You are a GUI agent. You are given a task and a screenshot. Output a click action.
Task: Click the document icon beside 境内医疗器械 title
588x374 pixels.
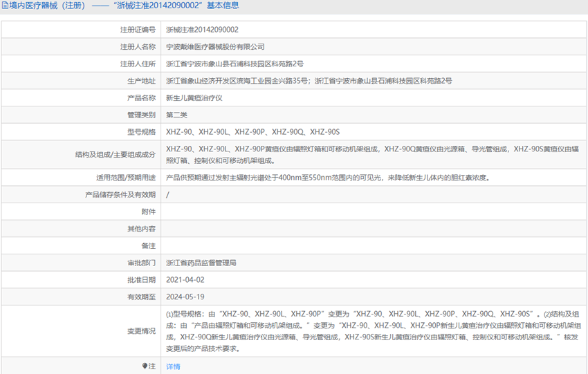[5, 6]
